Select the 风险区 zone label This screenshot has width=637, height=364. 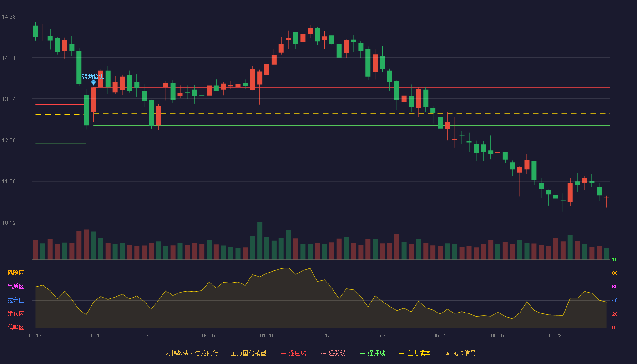point(15,273)
